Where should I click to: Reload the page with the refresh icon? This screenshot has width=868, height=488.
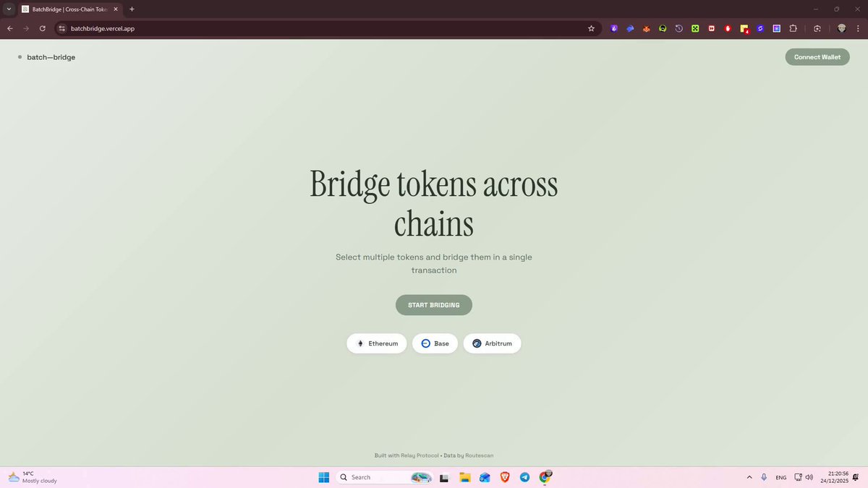click(43, 28)
